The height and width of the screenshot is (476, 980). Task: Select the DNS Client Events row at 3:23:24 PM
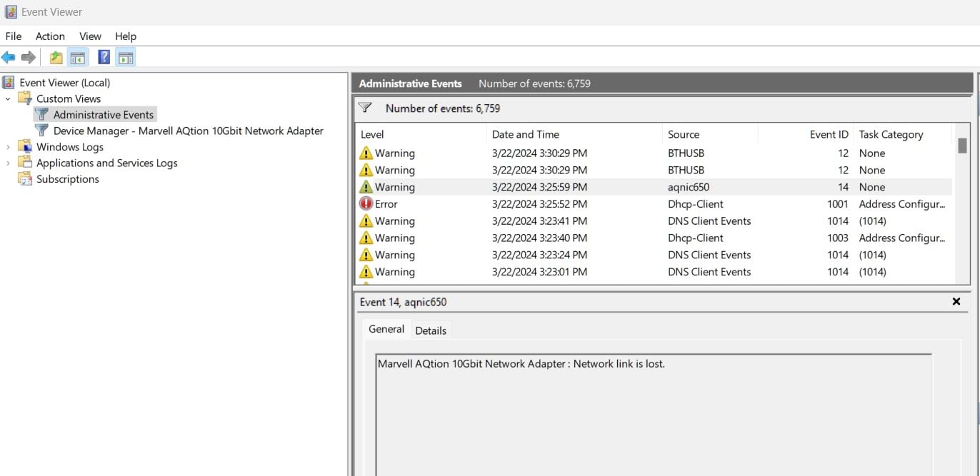654,255
